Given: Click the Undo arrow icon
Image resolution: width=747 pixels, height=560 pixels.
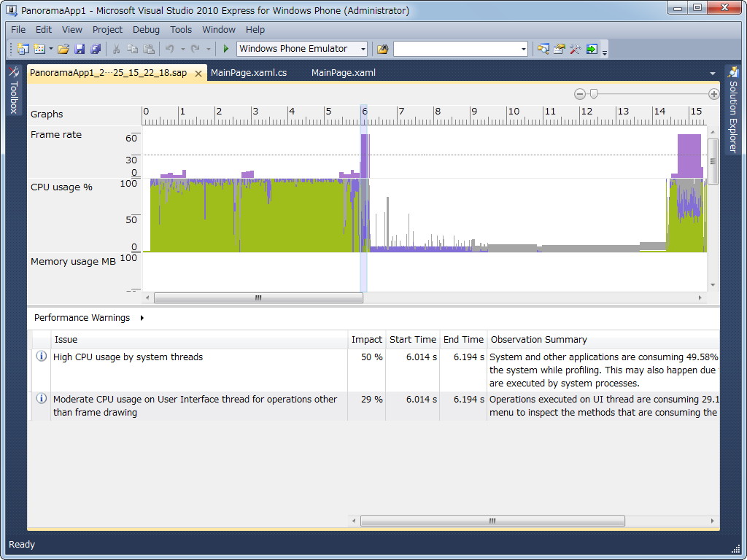Looking at the screenshot, I should click(169, 49).
